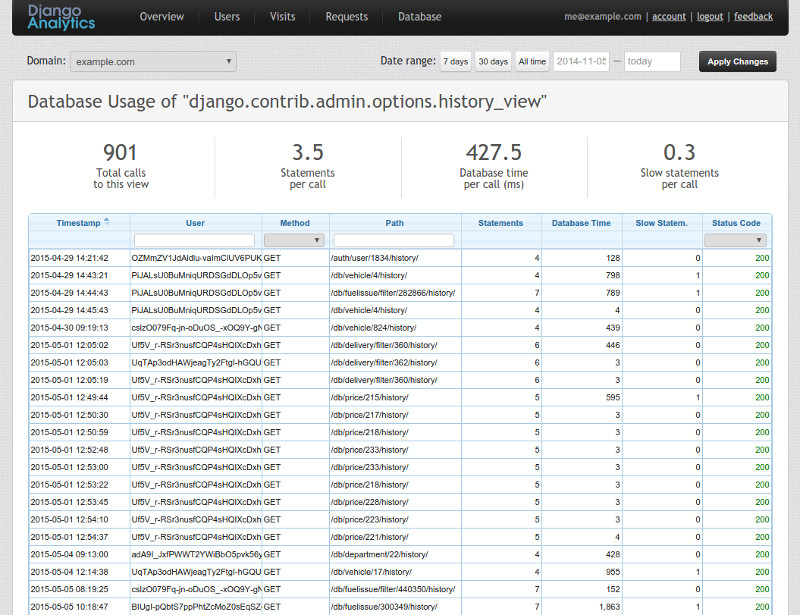Viewport: 800px width, 615px height.
Task: Select path /db/vehicle/824/history/
Action: (x=373, y=328)
